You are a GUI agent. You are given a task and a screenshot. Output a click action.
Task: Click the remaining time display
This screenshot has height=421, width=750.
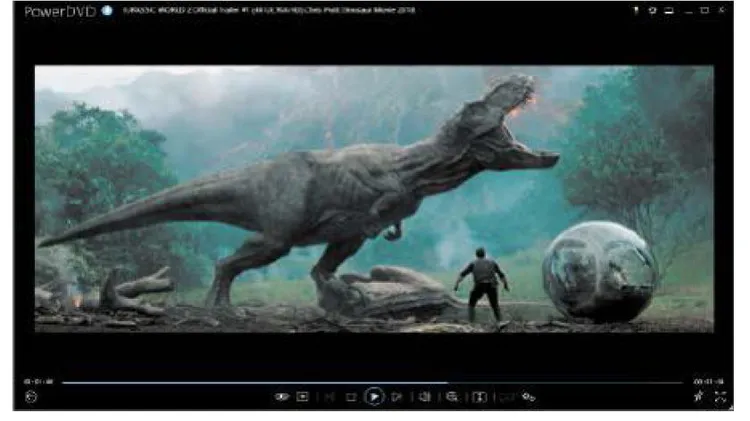[x=708, y=381]
